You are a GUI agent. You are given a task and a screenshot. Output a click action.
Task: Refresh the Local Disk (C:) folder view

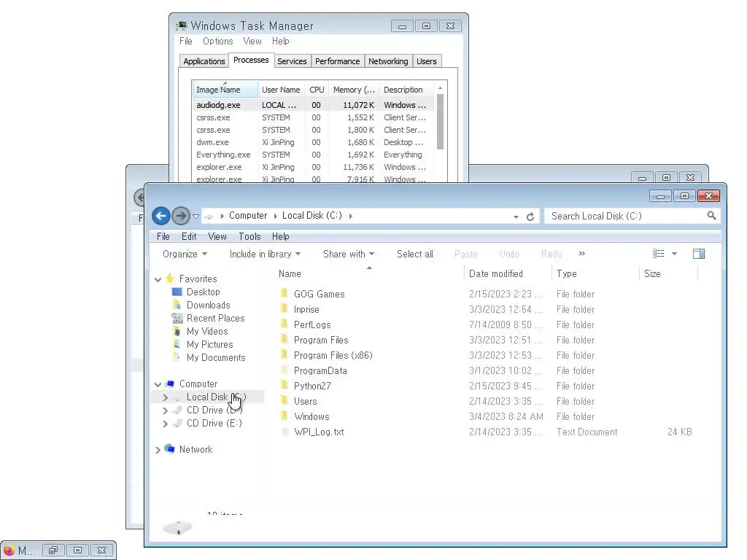530,217
